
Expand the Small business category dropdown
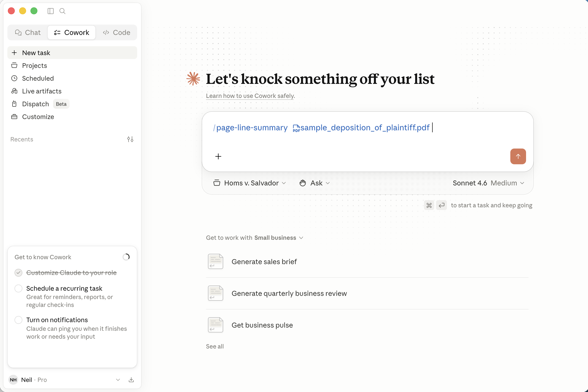pos(278,238)
